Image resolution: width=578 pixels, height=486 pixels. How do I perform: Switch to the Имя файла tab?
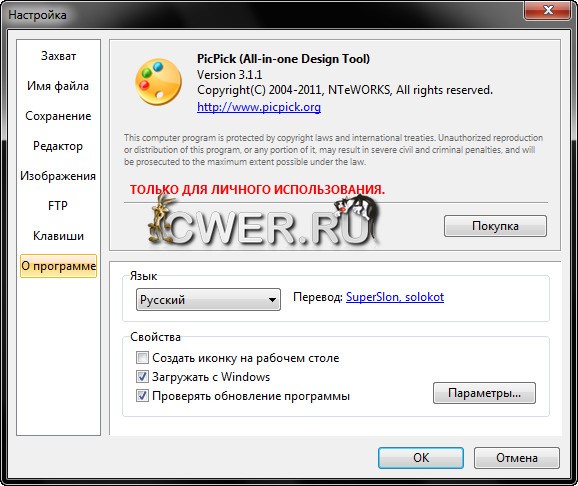[58, 86]
